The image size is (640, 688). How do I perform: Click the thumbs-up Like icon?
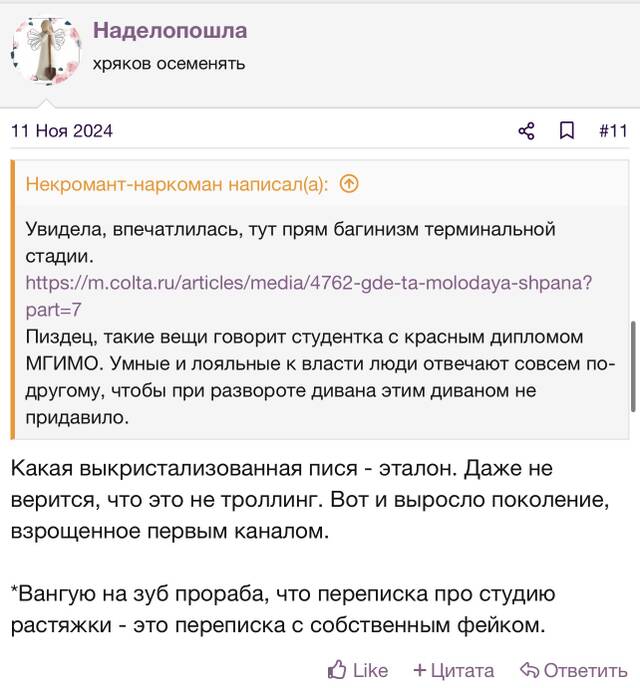337,670
